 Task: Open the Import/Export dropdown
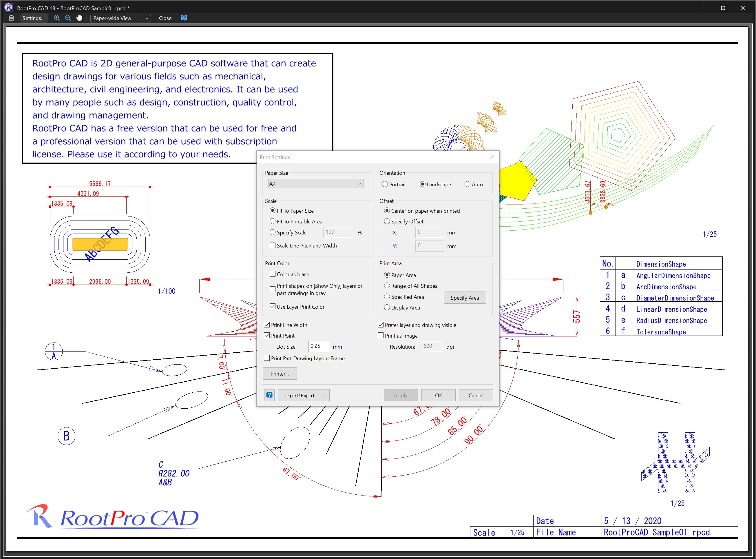point(304,395)
